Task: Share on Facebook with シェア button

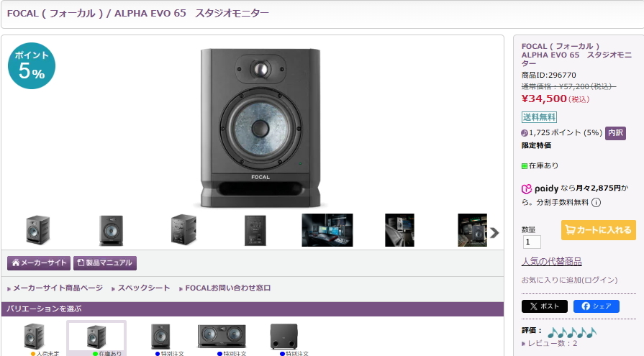Action: tap(597, 306)
